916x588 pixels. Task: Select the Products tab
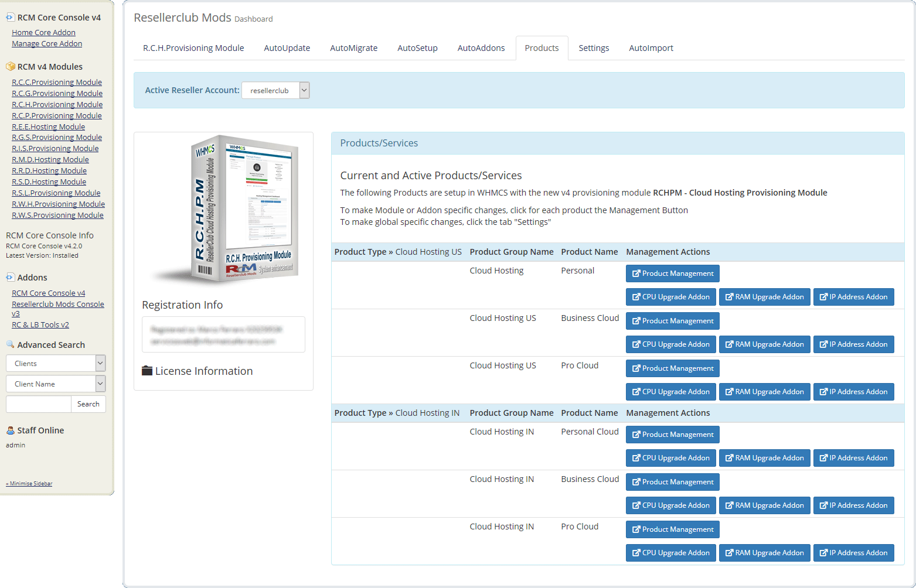coord(542,48)
